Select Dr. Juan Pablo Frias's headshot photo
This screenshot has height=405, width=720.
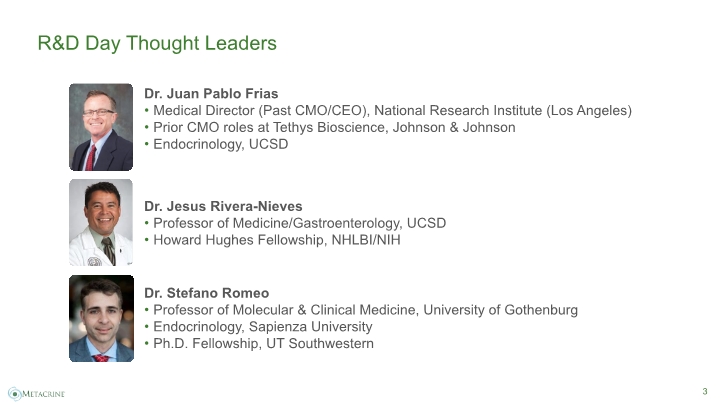coord(101,127)
